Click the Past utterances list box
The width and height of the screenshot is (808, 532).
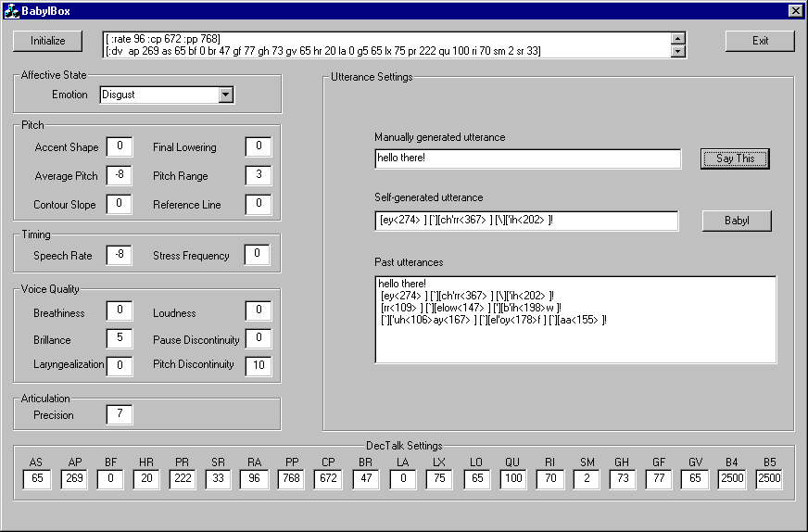pyautogui.click(x=575, y=320)
